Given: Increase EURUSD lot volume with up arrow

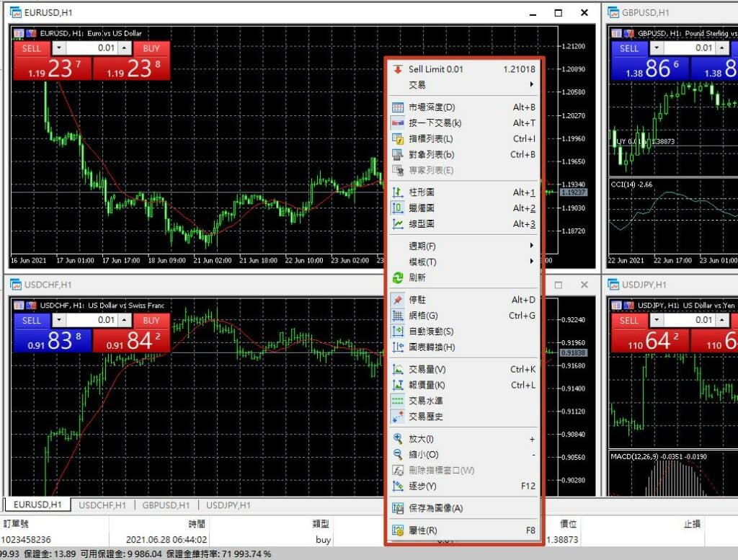Looking at the screenshot, I should point(124,48).
